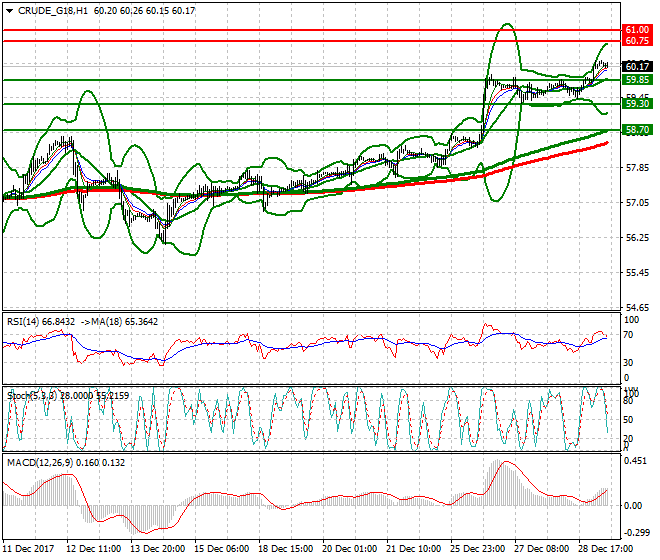Click the current price label 60.17

(x=637, y=67)
